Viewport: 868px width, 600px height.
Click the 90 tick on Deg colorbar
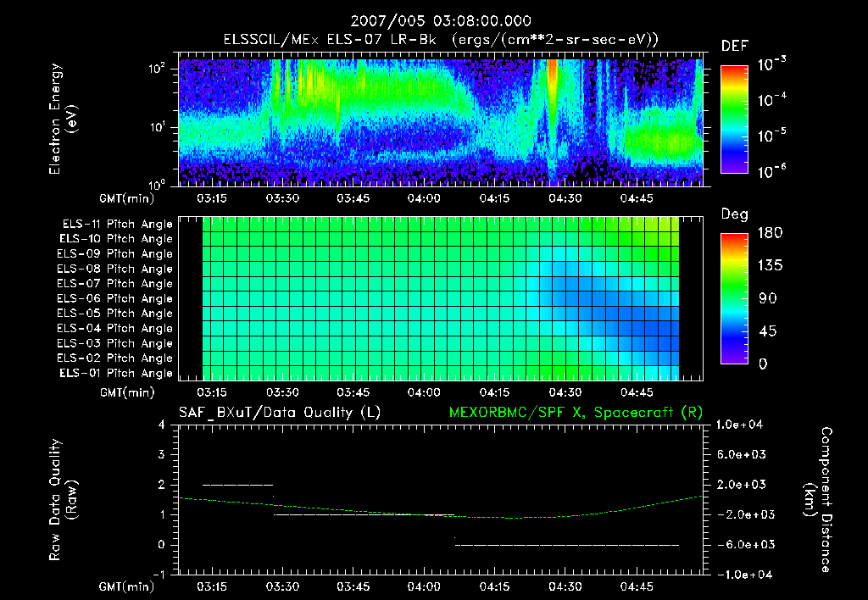(x=768, y=298)
